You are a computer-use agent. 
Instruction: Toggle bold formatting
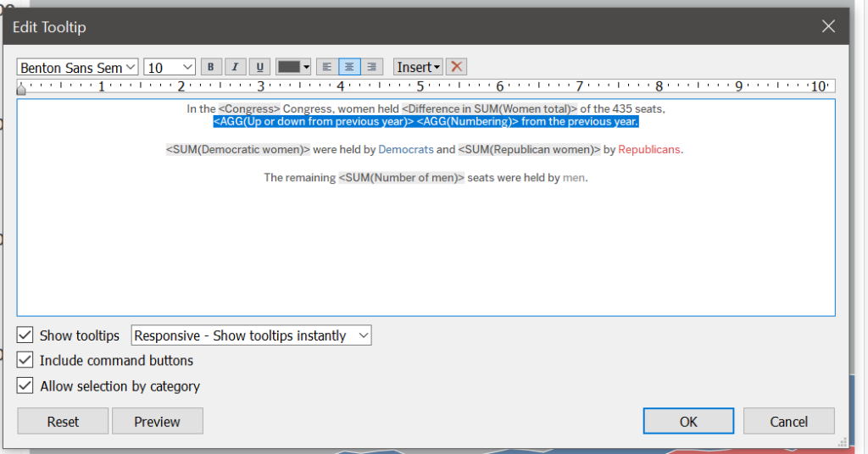pos(210,67)
